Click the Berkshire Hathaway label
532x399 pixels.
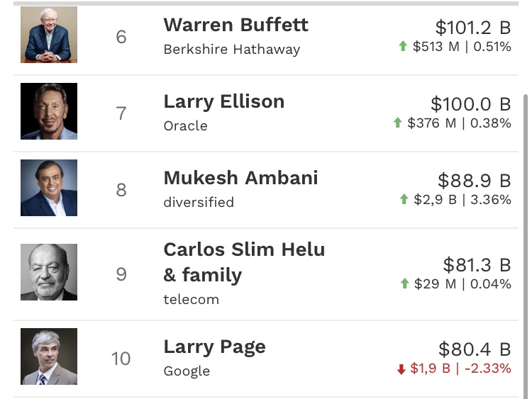coord(231,50)
